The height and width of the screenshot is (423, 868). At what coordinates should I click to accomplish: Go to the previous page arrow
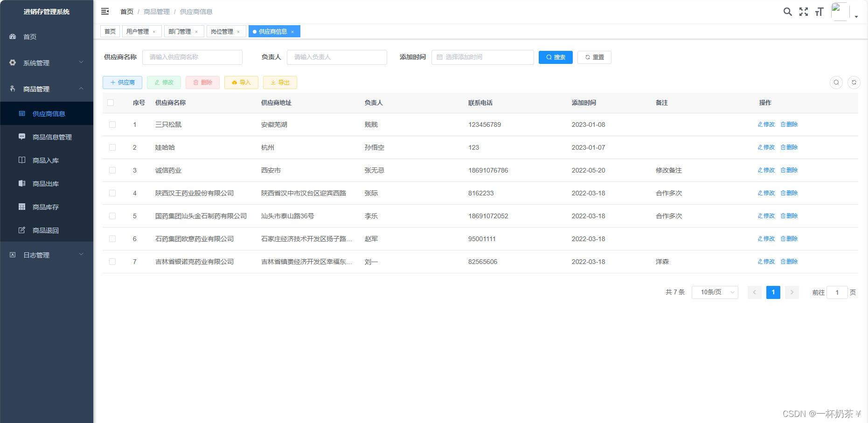pos(755,292)
